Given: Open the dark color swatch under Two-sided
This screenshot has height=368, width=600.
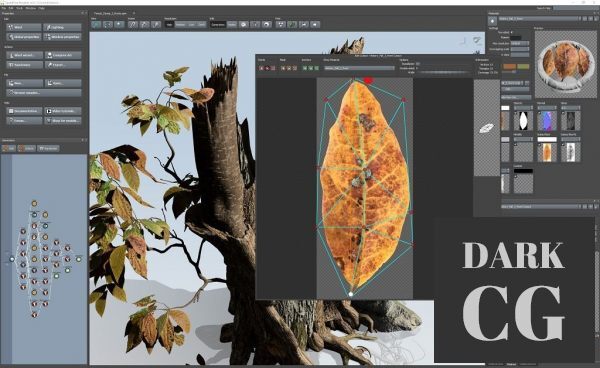Looking at the screenshot, I should tap(515, 38).
